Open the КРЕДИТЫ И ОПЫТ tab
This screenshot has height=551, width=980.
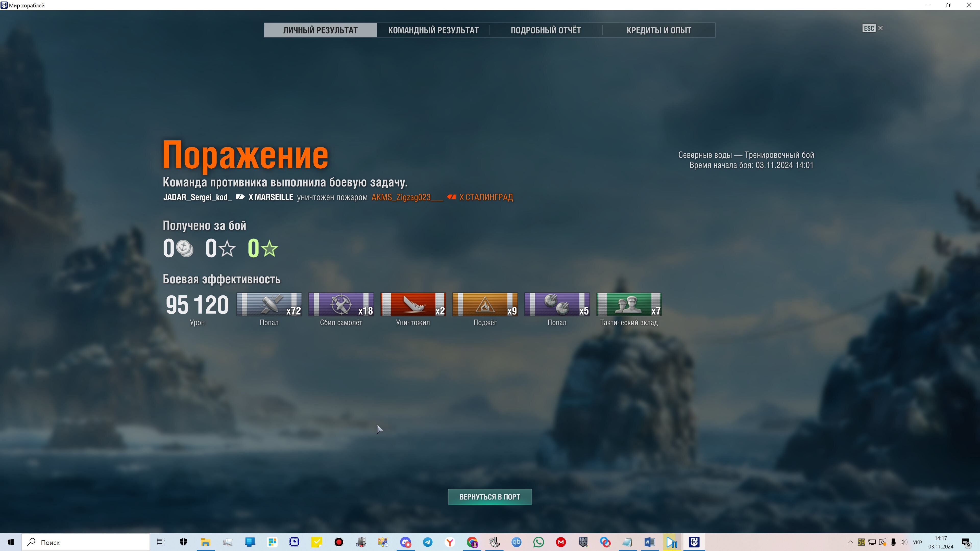click(x=658, y=30)
